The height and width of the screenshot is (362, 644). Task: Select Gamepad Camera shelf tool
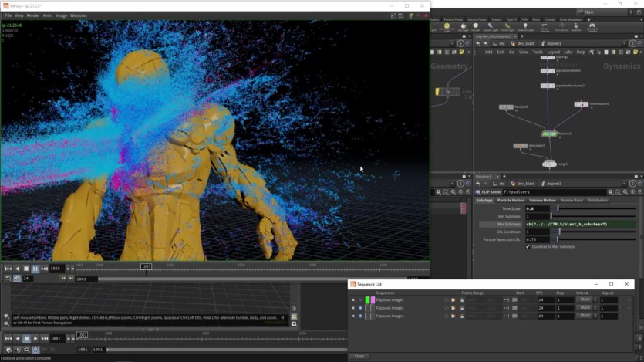click(x=592, y=27)
